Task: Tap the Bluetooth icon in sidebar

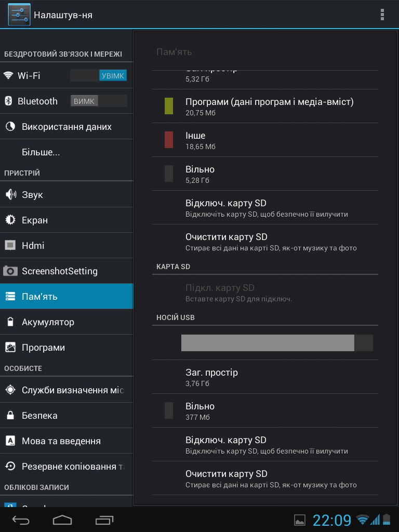Action: (x=8, y=101)
